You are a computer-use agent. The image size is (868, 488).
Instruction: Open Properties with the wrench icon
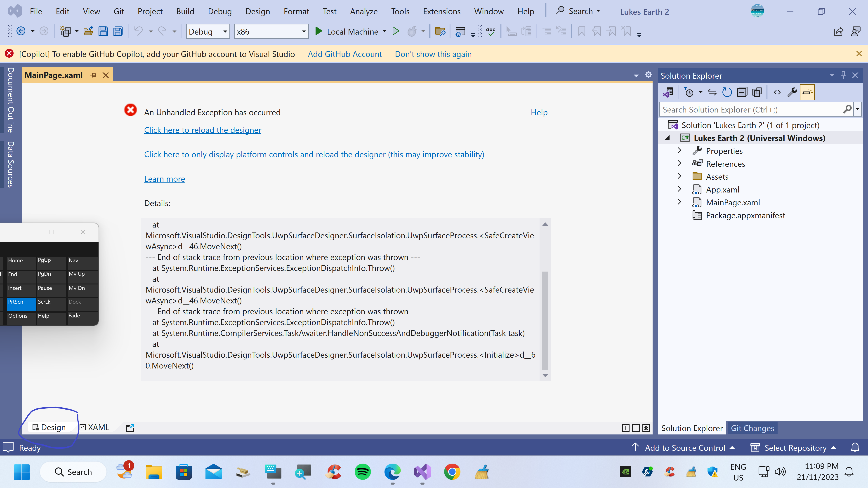793,92
